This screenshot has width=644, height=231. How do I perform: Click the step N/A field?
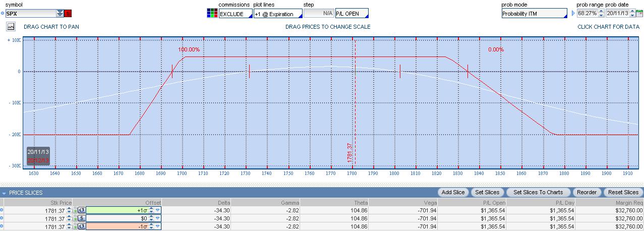(x=319, y=14)
